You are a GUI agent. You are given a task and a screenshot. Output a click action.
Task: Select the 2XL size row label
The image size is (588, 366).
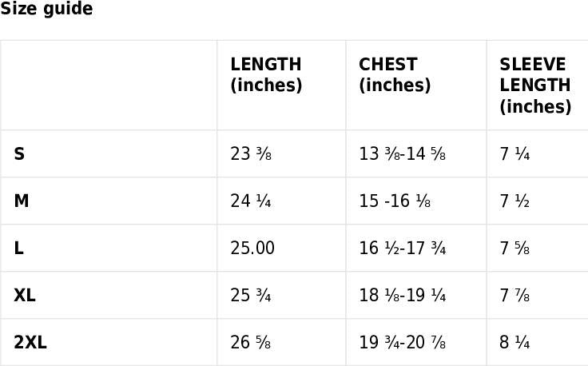tap(30, 343)
